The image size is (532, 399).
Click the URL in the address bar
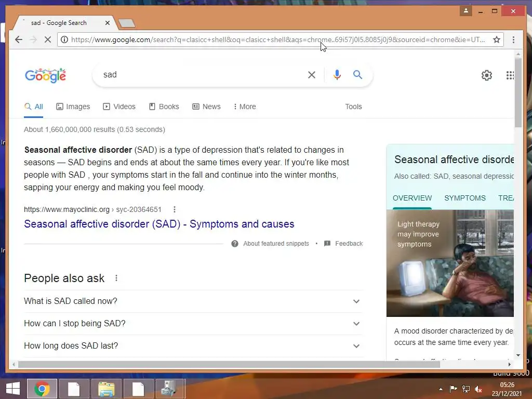point(278,39)
